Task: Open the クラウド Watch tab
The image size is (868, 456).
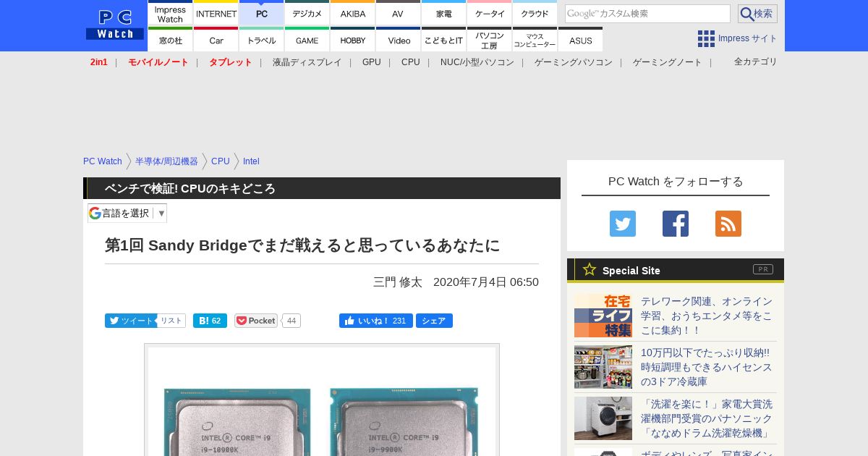Action: click(535, 12)
